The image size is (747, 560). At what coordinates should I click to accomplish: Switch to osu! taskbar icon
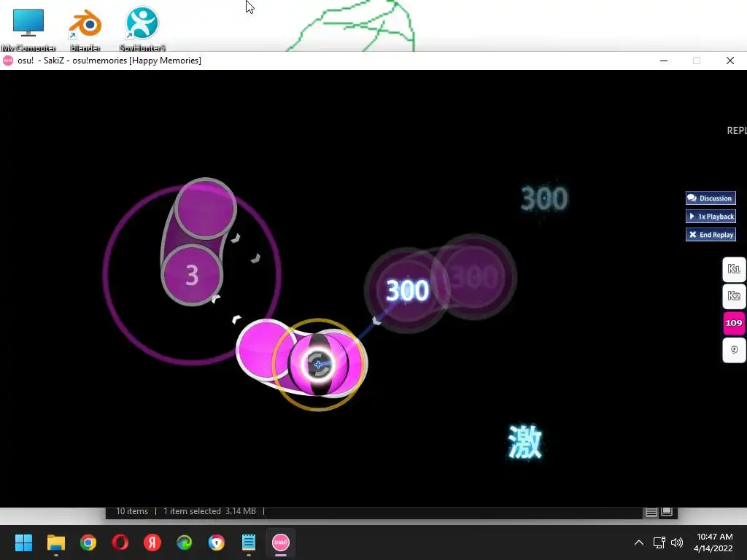click(281, 542)
